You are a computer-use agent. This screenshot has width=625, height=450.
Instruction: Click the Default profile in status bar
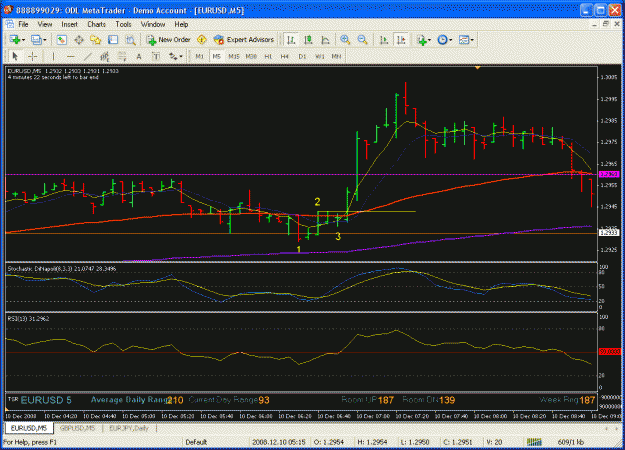tap(196, 442)
